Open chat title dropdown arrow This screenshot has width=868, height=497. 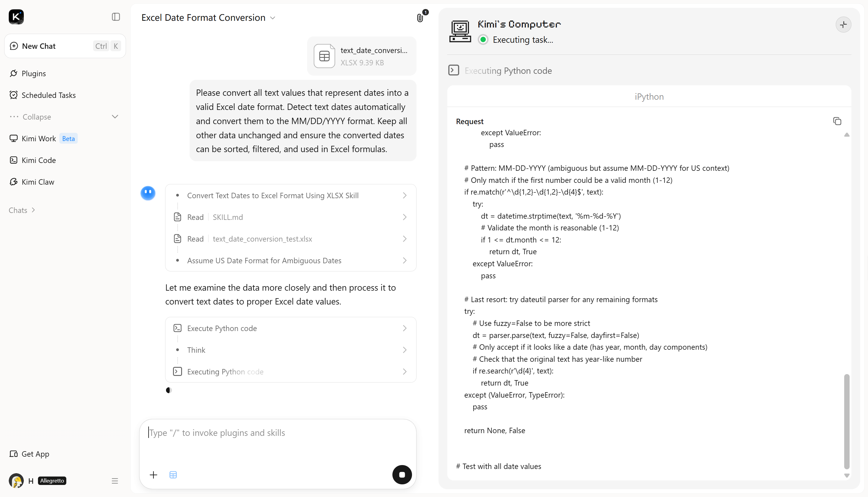(272, 18)
